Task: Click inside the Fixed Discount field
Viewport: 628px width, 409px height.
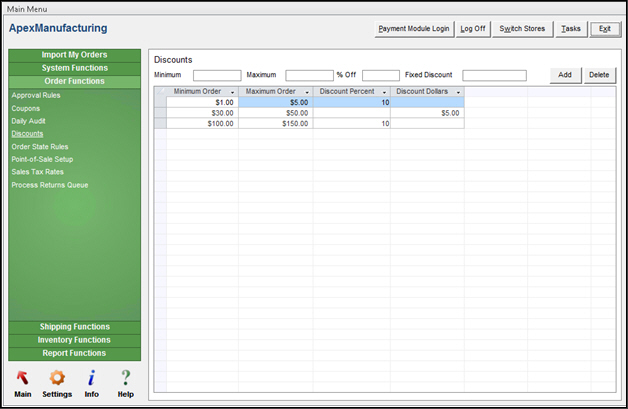Action: (494, 75)
